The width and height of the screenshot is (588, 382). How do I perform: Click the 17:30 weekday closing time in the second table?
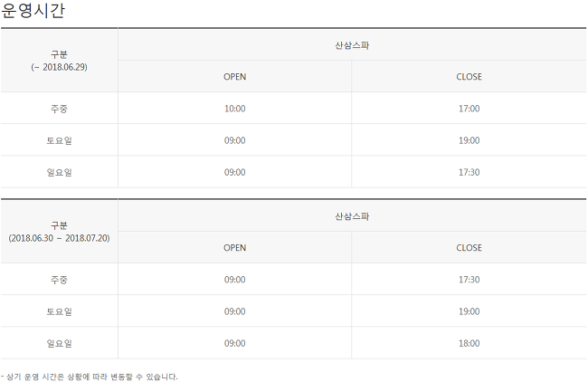469,280
